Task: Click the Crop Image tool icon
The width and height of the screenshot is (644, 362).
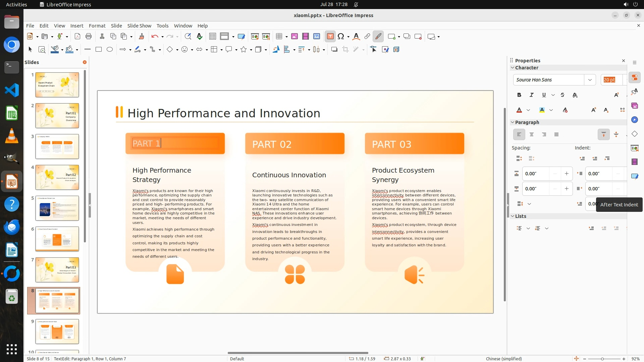Action: tap(345, 50)
